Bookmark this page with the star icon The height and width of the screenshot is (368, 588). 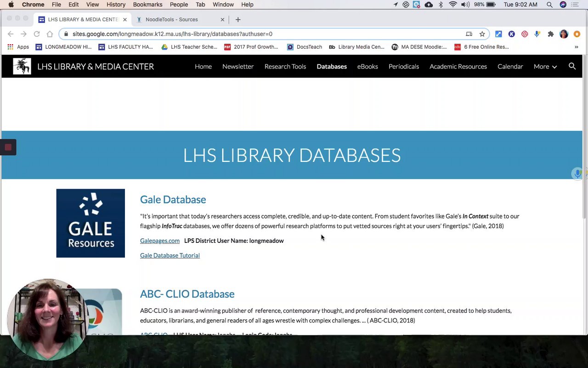click(482, 34)
